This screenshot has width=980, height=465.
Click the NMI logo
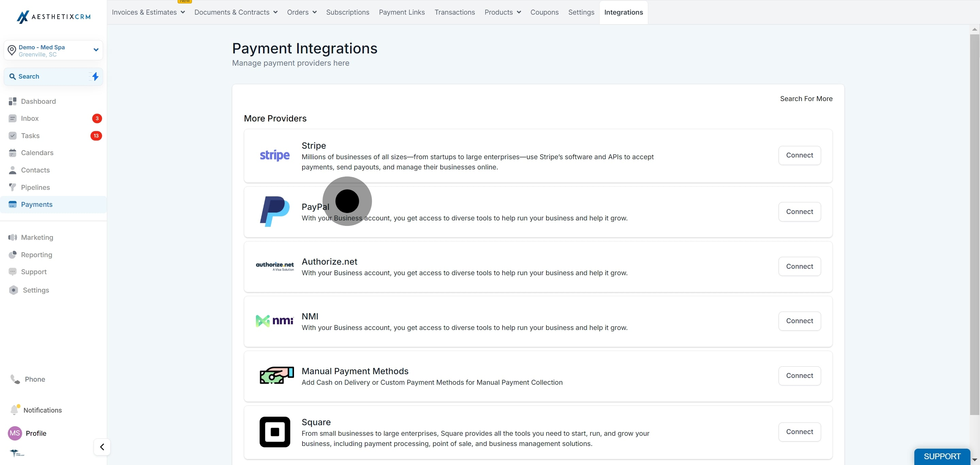275,320
